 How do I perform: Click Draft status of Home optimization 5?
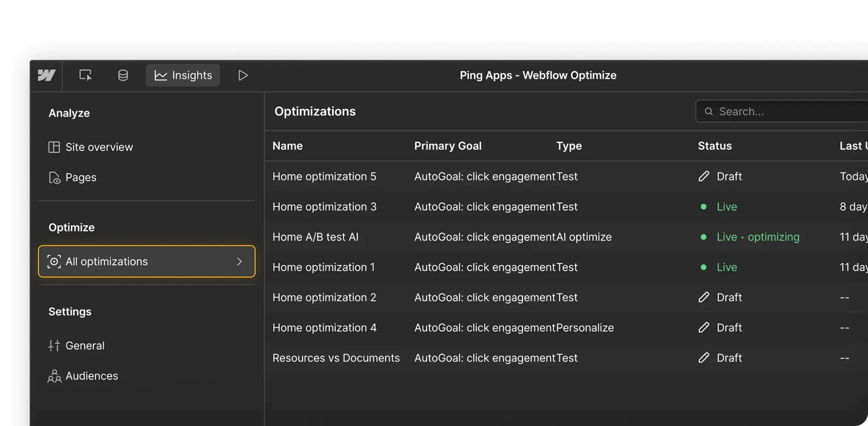[729, 176]
